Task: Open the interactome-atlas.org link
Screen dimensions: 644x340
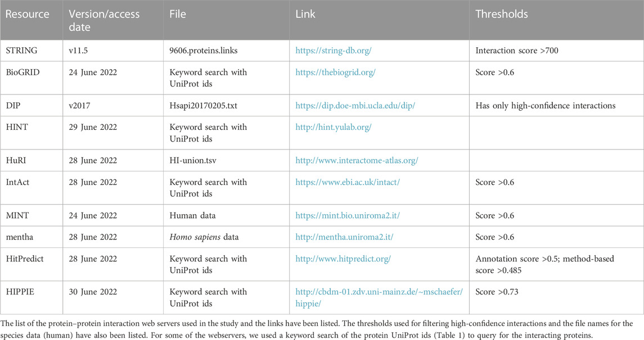Action: click(357, 161)
